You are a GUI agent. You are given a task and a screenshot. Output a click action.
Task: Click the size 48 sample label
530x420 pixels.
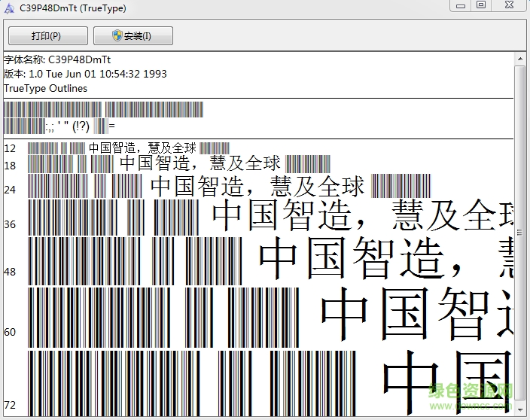point(10,272)
